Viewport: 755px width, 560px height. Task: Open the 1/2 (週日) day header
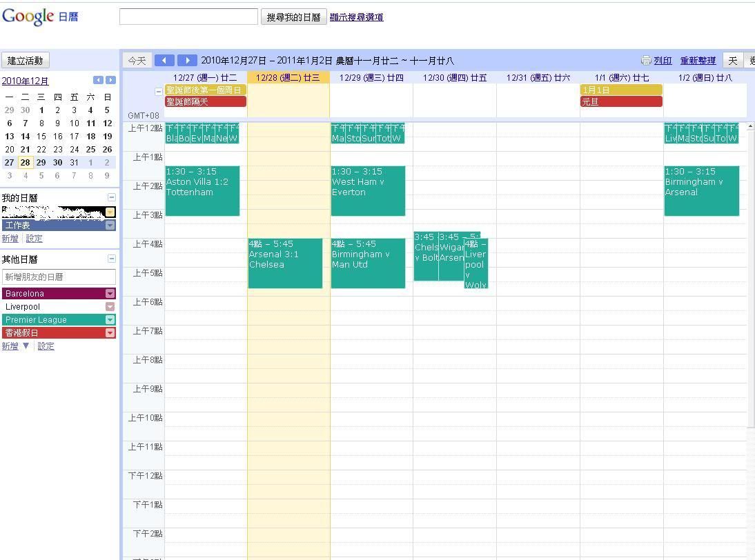click(x=705, y=77)
